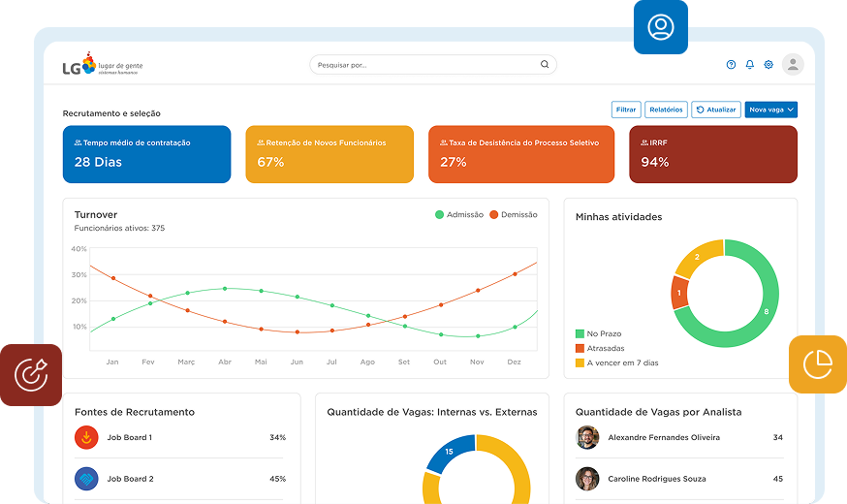Click the Job Board 1 logo icon
847x504 pixels.
click(86, 438)
